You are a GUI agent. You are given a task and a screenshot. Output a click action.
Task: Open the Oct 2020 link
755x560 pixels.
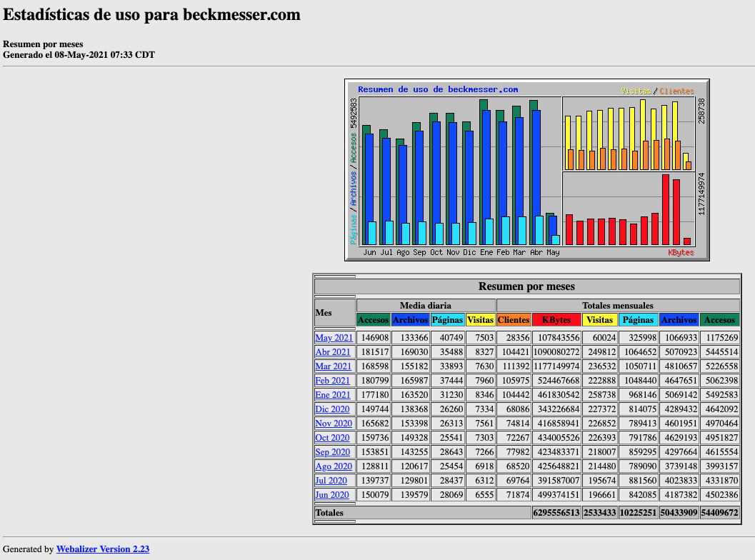pos(333,438)
